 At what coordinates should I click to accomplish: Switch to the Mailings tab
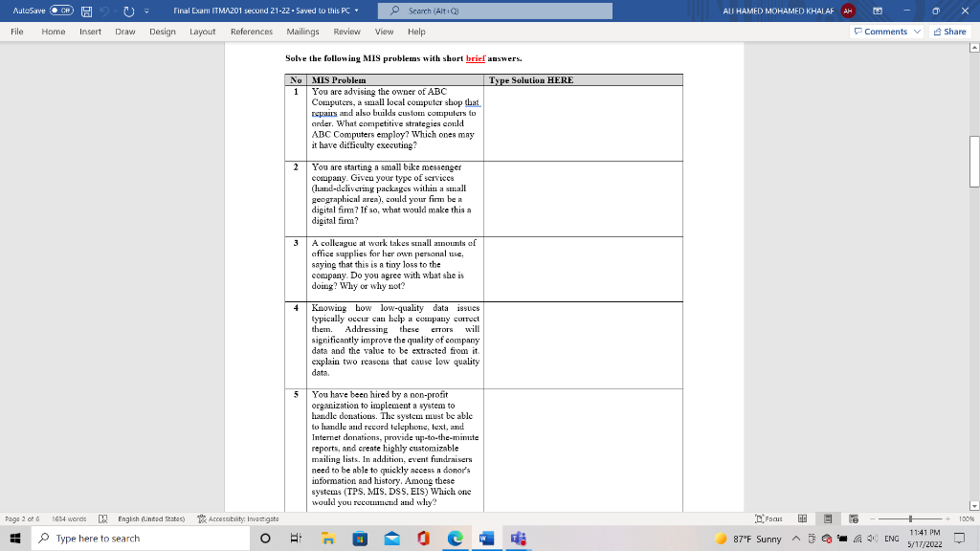pos(302,32)
